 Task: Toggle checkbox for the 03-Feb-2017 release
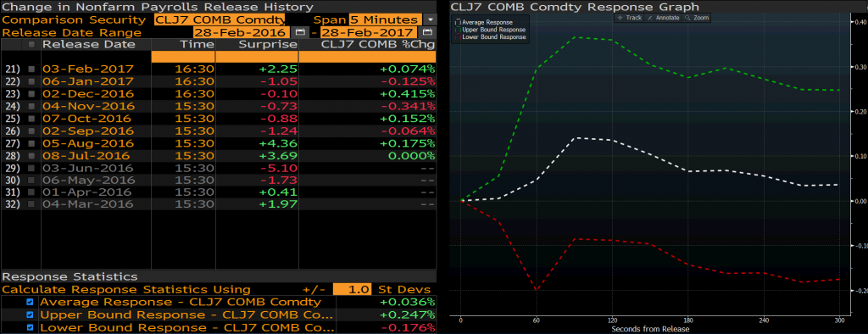click(31, 70)
